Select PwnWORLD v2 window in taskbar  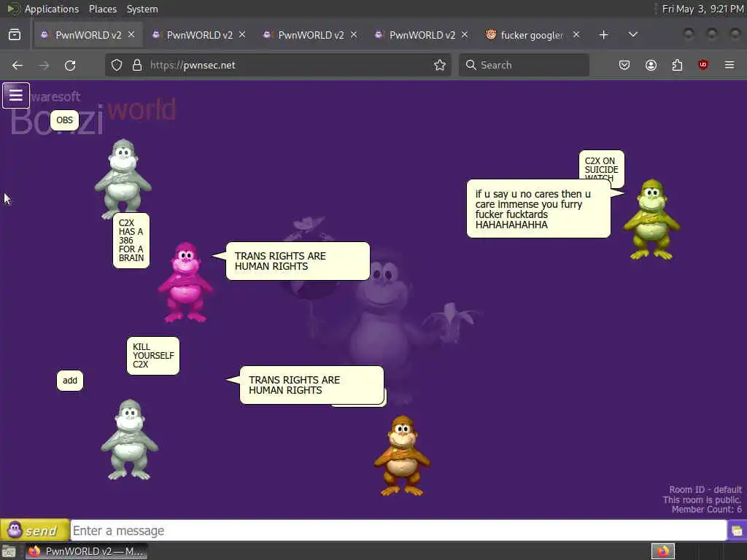tap(86, 551)
